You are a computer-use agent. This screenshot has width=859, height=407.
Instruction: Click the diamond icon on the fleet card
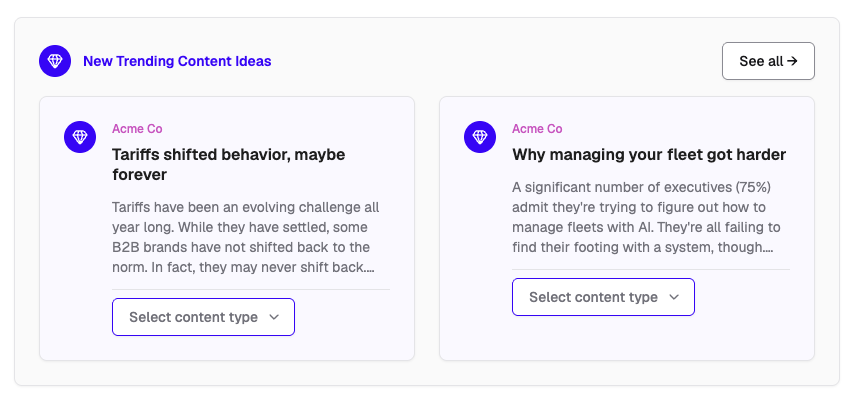click(x=480, y=137)
